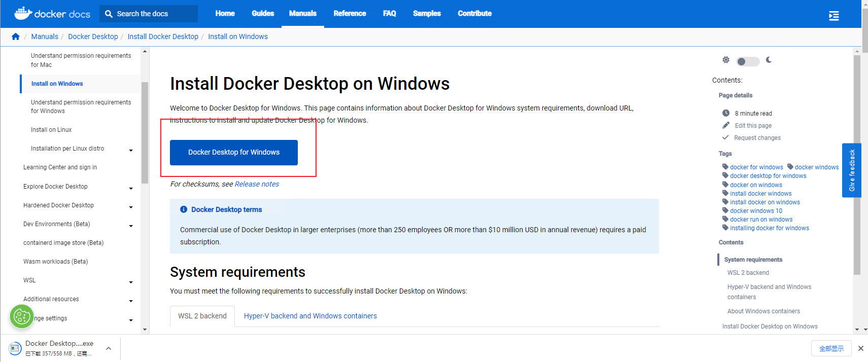The width and height of the screenshot is (868, 362).
Task: Expand Hardened Docker Desktop section
Action: 131,207
